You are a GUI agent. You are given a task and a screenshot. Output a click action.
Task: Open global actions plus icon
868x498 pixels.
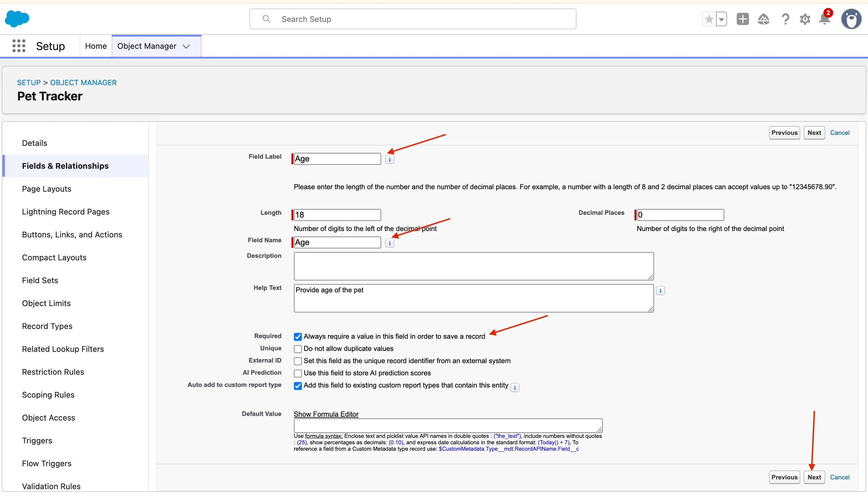pyautogui.click(x=743, y=19)
